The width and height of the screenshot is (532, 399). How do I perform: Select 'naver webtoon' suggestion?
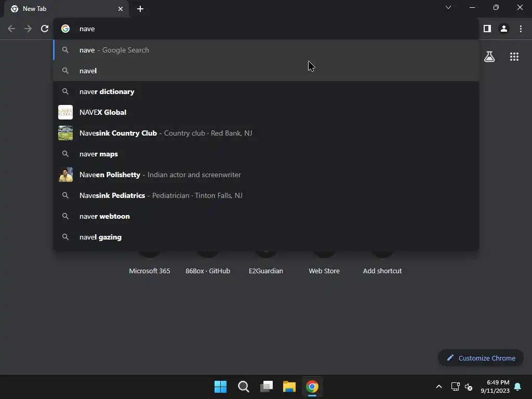click(266, 216)
